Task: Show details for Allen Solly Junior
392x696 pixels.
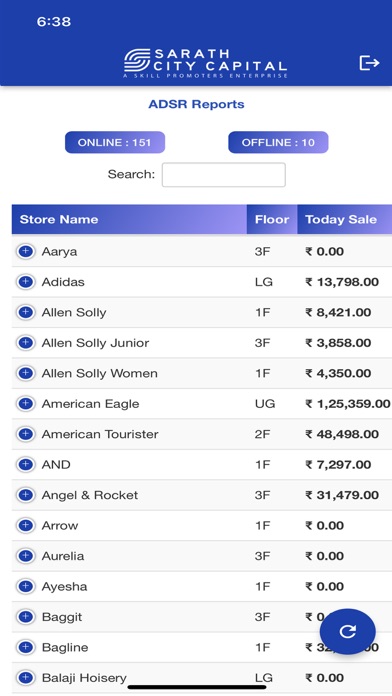Action: [26, 343]
